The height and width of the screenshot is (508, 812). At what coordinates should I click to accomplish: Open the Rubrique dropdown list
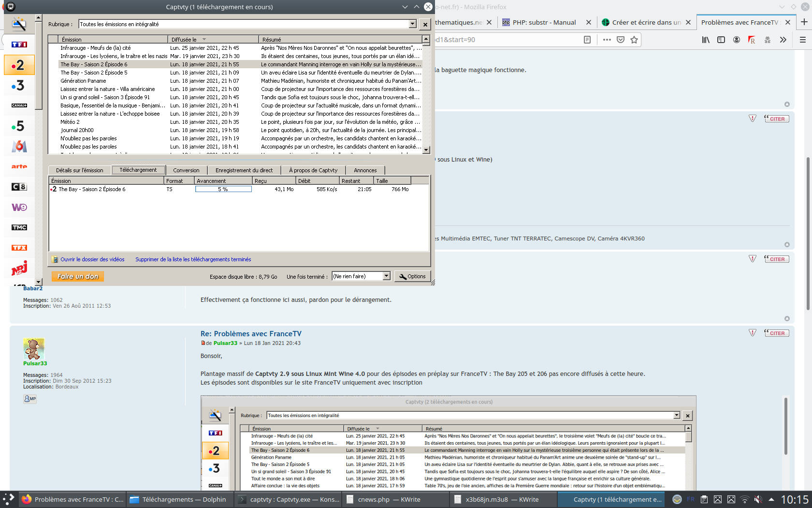(412, 24)
